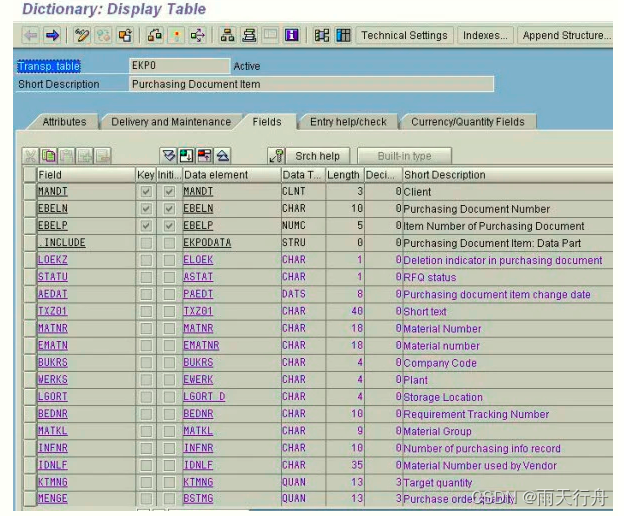Open the LGORT_D data element link

pos(204,397)
